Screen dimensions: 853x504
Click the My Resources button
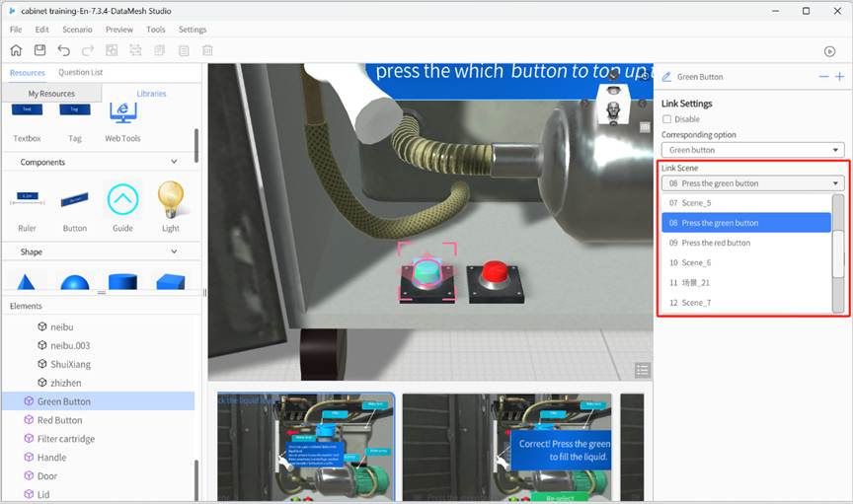click(51, 93)
